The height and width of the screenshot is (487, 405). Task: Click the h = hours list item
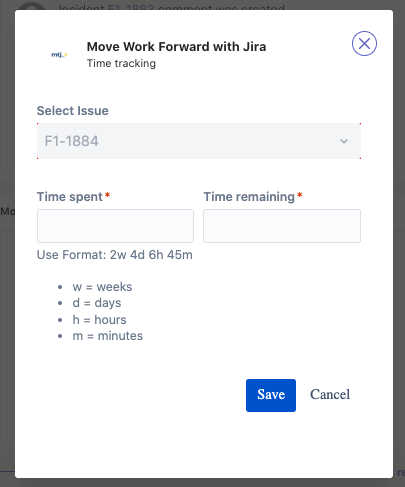(99, 320)
